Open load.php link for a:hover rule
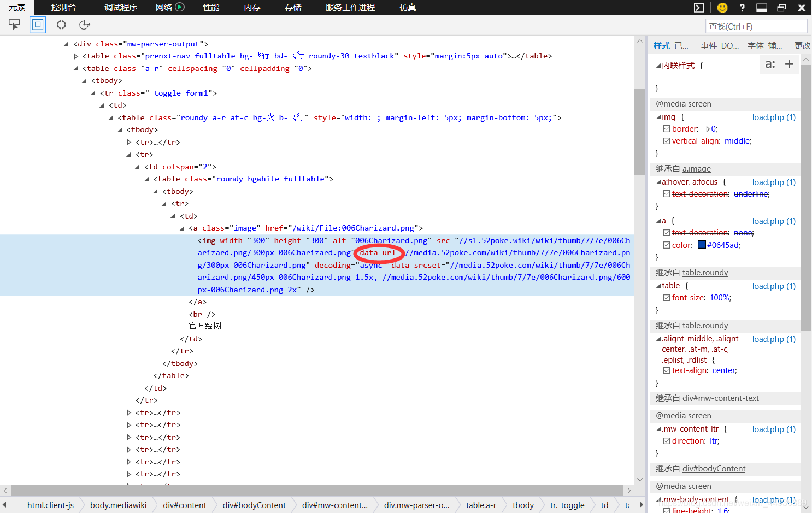Viewport: 812px width, 513px height. coord(774,182)
